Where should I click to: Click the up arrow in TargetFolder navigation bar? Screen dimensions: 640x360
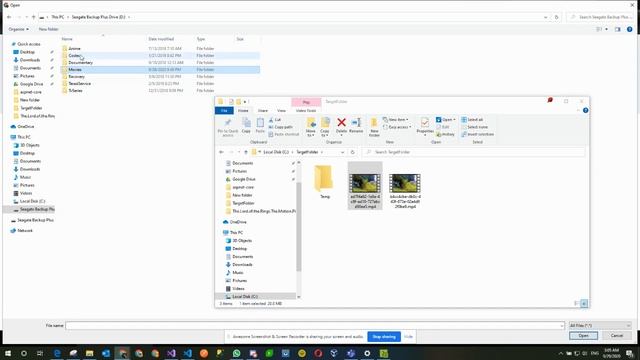click(246, 152)
